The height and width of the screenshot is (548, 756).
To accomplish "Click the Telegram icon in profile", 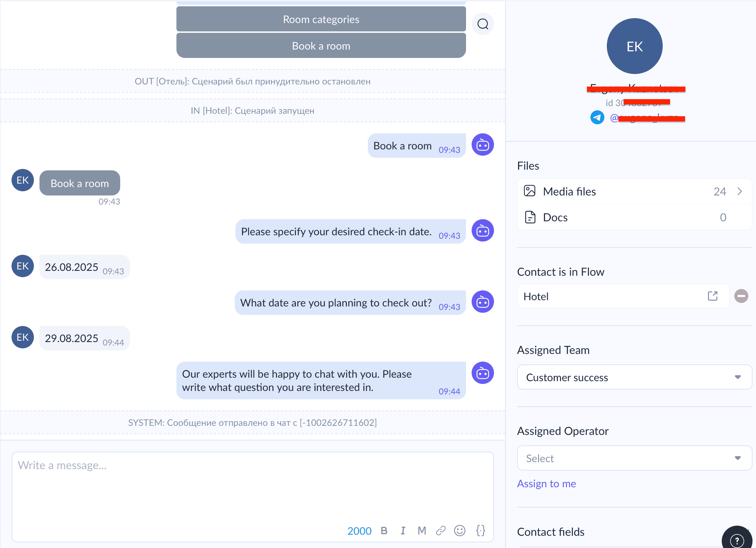I will click(x=597, y=117).
